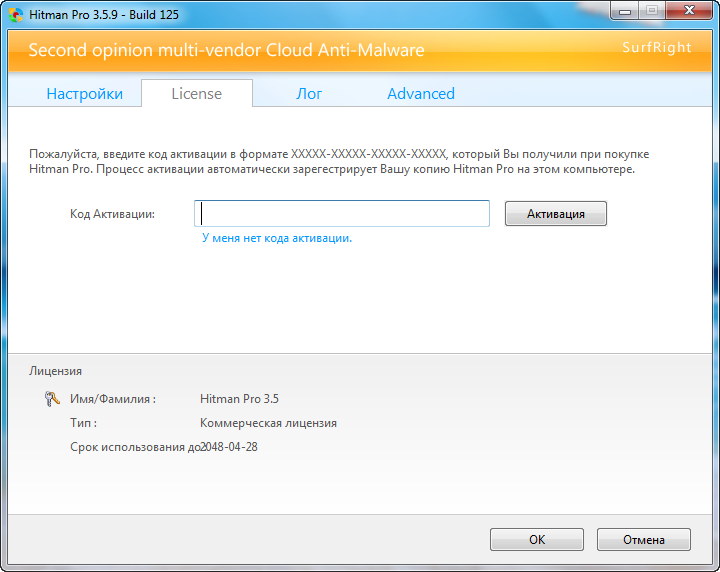
Task: Minimize the Hitman Pro window
Action: tap(624, 11)
